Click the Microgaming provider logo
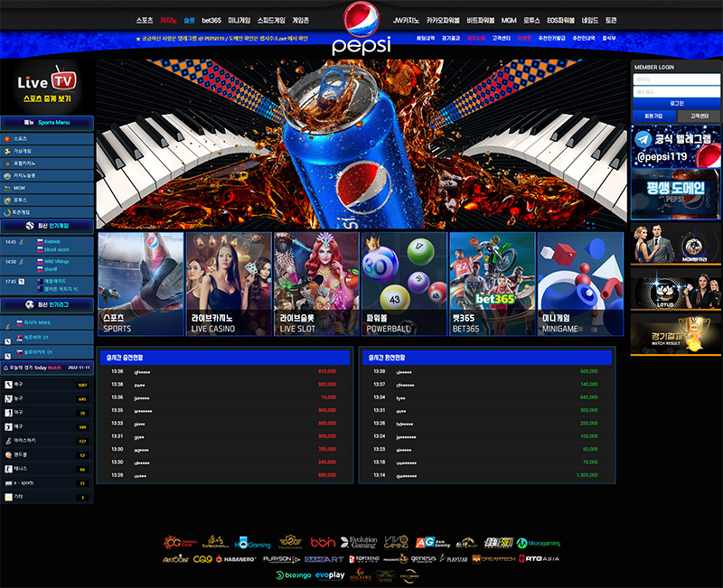Screen dimensions: 723x588 [x=539, y=544]
